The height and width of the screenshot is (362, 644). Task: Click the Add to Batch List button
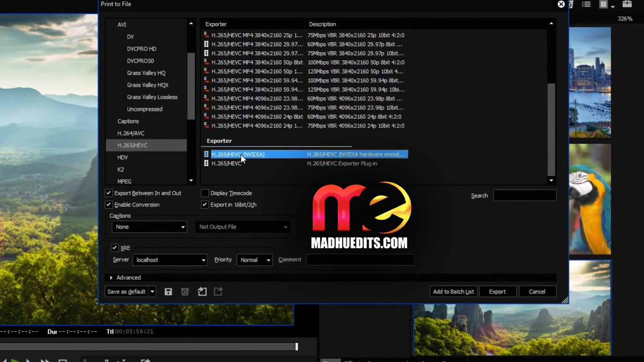pos(453,291)
